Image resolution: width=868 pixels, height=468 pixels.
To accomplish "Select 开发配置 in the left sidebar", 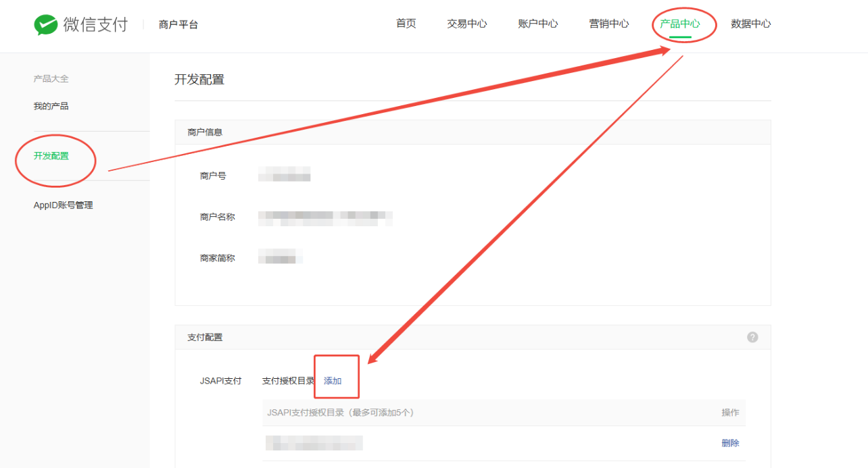I will pyautogui.click(x=51, y=156).
